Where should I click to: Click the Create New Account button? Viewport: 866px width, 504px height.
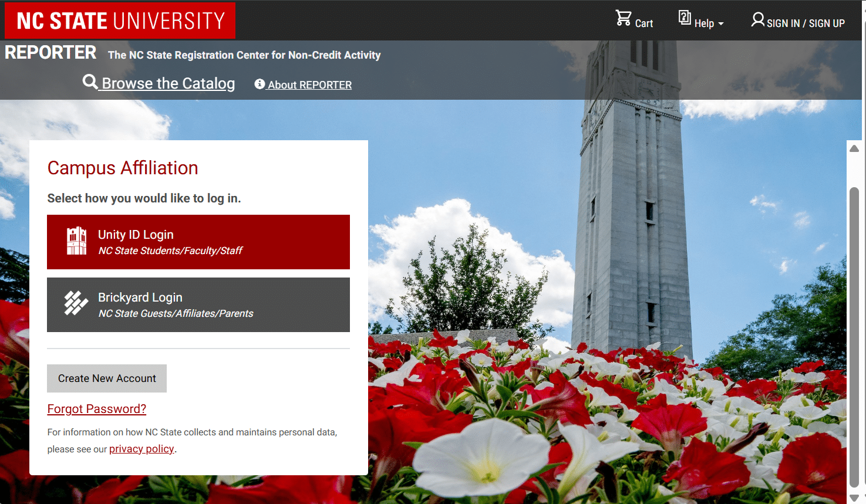tap(107, 378)
